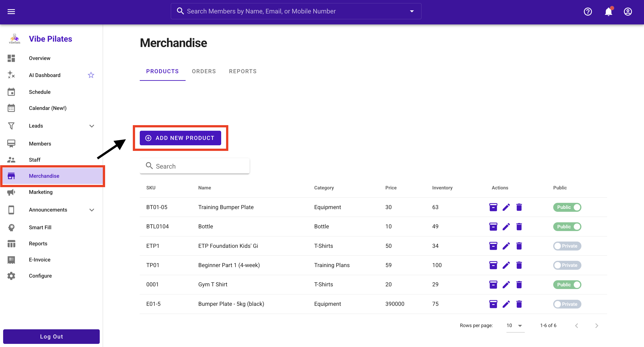The height and width of the screenshot is (347, 644).
Task: Open the Rows per page dropdown
Action: tap(515, 326)
